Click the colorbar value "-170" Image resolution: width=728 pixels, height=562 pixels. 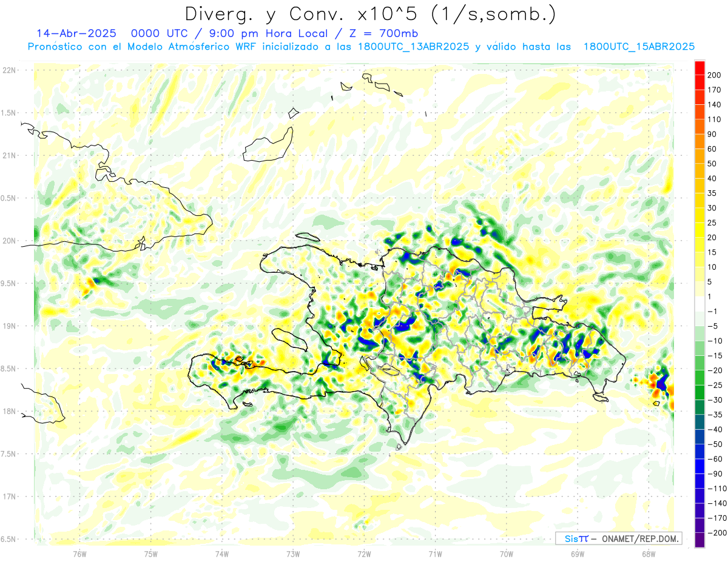click(x=717, y=518)
